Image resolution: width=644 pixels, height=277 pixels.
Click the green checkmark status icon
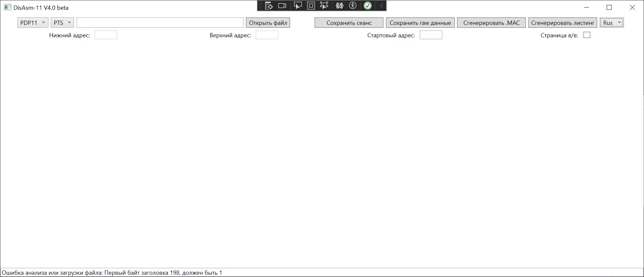(368, 6)
